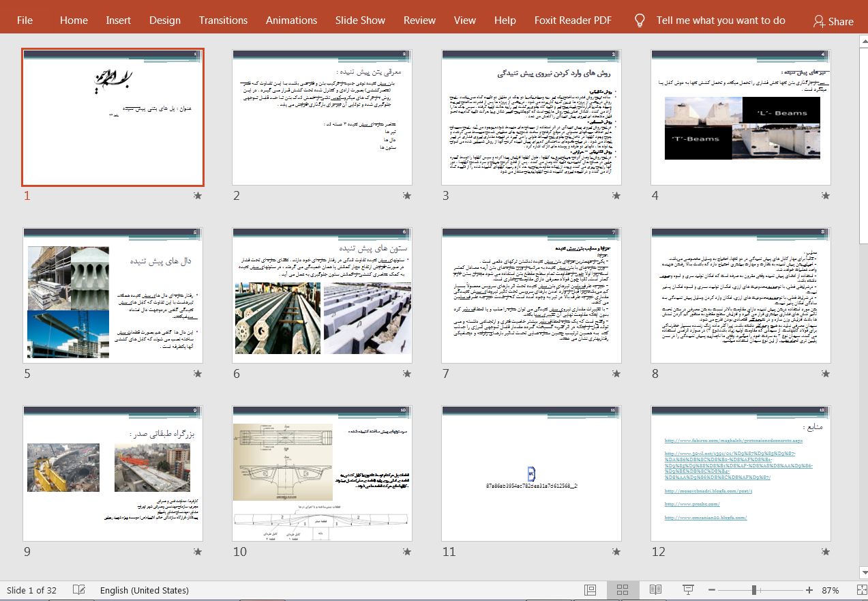Open the Foxit Reader PDF tab
Screen dimensions: 868x601
pyautogui.click(x=573, y=20)
